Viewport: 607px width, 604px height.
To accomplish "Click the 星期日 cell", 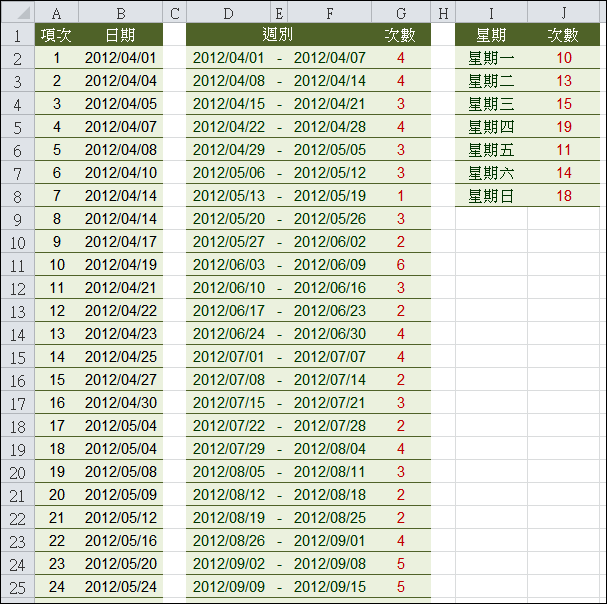I will click(491, 196).
